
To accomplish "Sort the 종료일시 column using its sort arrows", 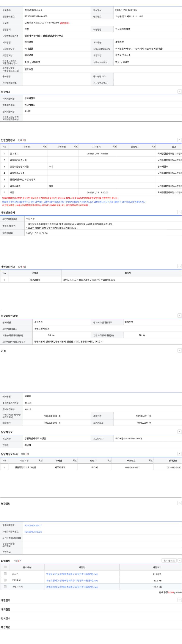I will click(152, 147).
